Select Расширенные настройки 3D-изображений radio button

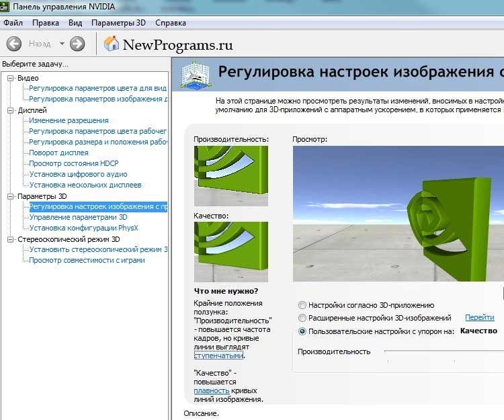(x=302, y=318)
